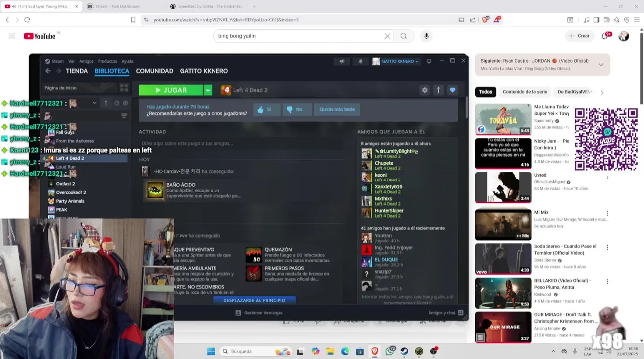This screenshot has height=359, width=644.
Task: Click the BAÑO ÁCIDO achievement icon
Action: point(155,190)
